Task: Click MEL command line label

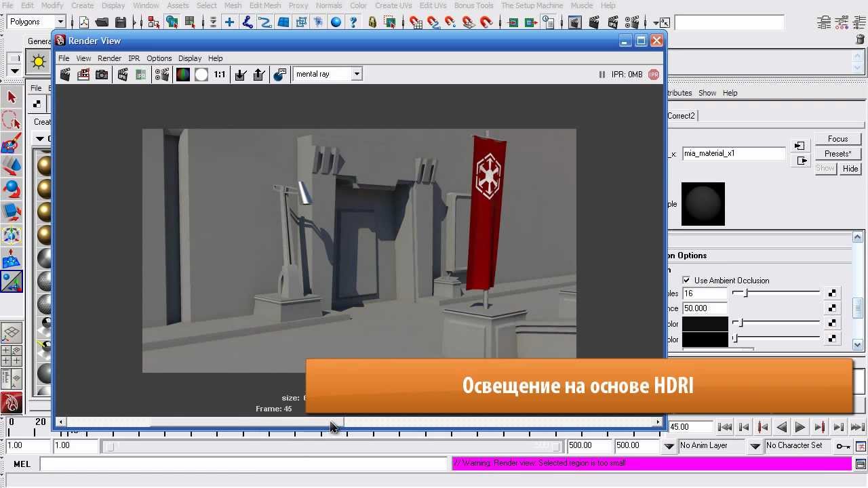Action: [x=22, y=464]
